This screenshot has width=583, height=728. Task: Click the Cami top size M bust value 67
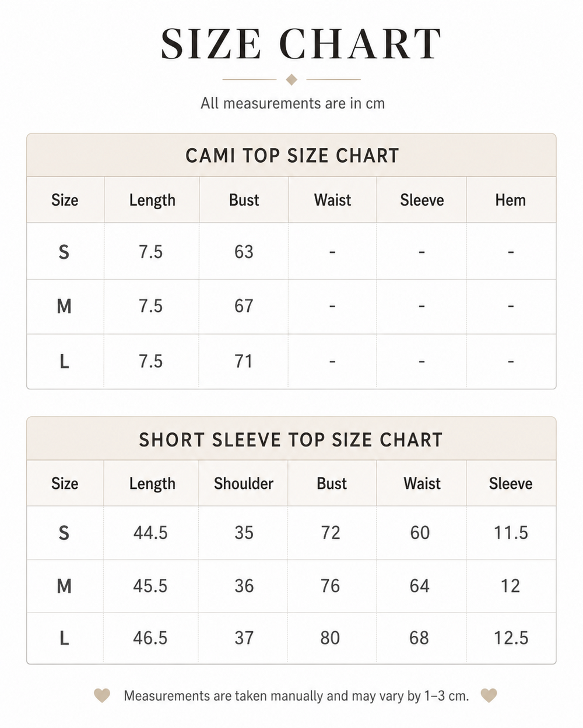coord(244,306)
